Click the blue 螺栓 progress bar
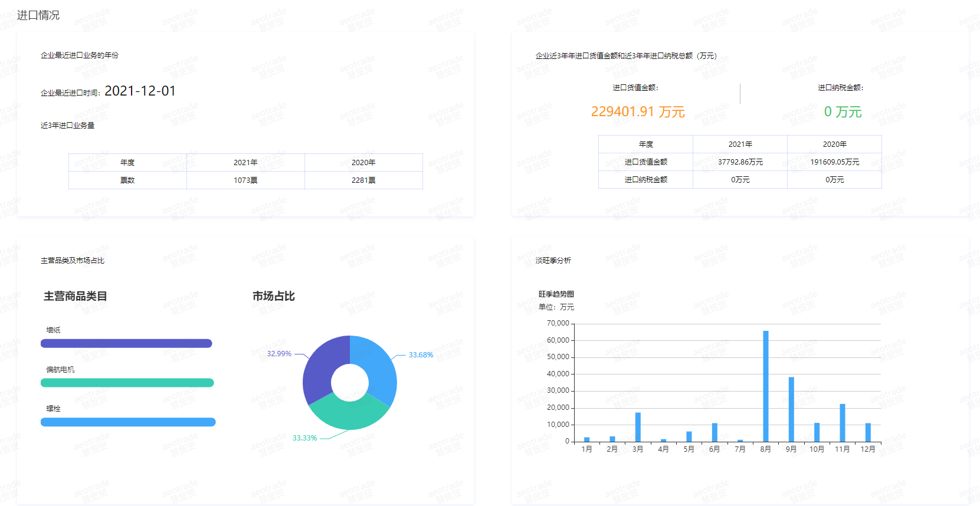This screenshot has height=506, width=980. tap(128, 422)
